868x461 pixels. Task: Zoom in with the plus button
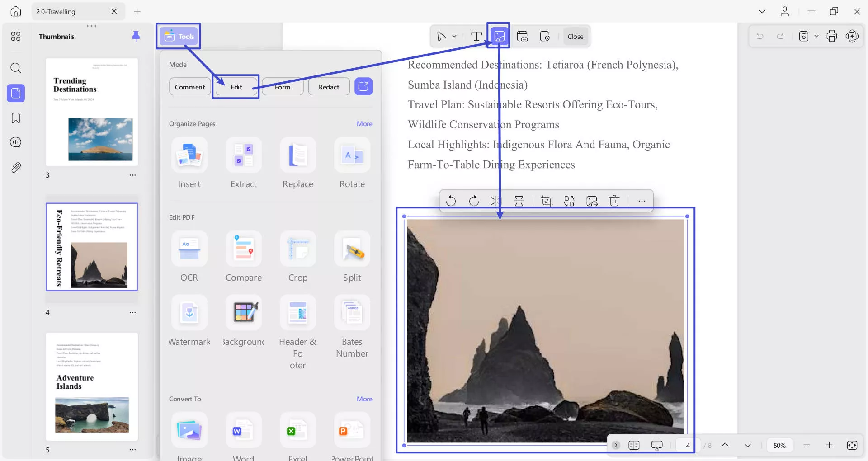pos(829,445)
